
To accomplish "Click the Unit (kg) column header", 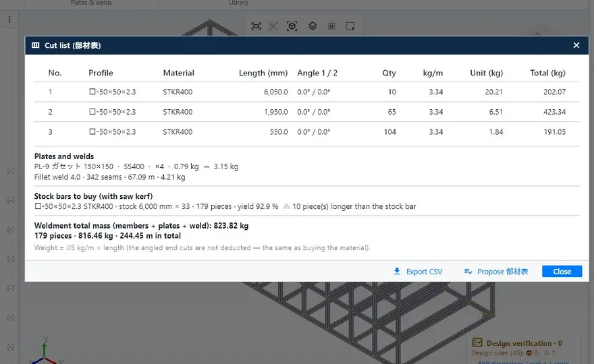I will coord(487,73).
